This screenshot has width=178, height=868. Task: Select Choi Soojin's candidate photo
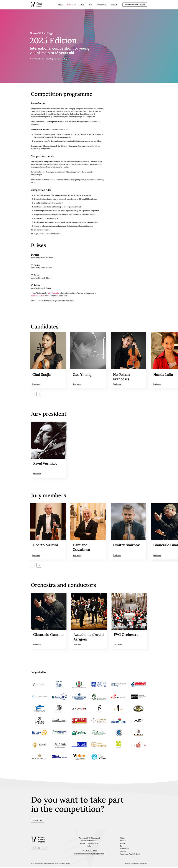click(x=48, y=350)
